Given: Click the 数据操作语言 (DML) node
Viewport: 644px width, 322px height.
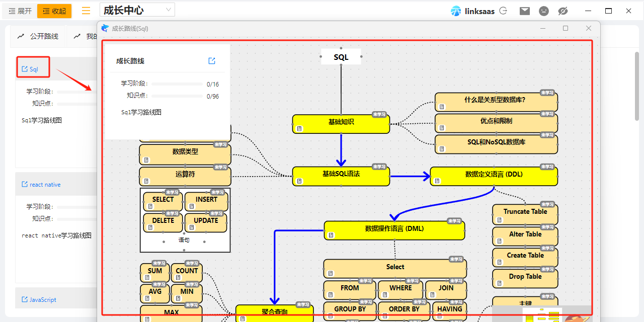Looking at the screenshot, I should tap(394, 230).
